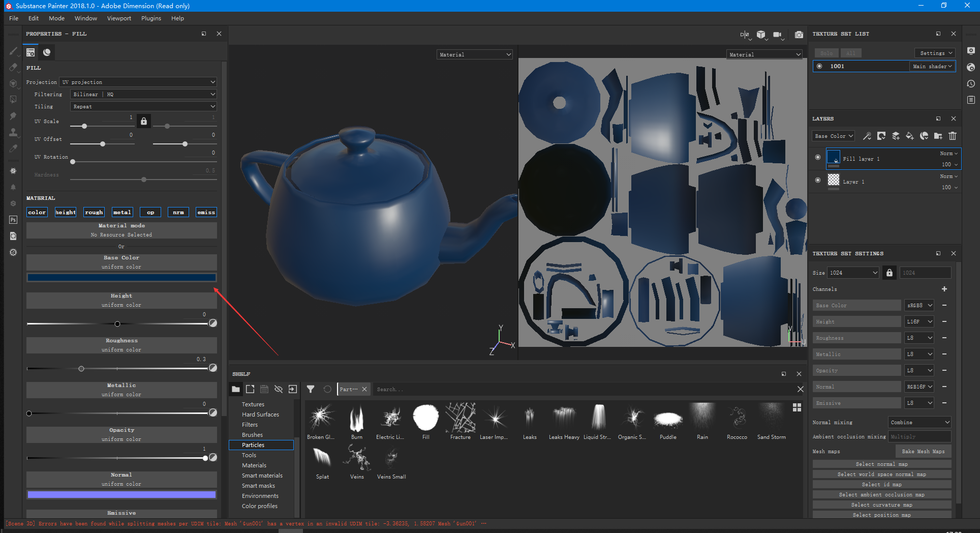The image size is (980, 533).
Task: Select the Eraser tool in left toolbar
Action: [13, 67]
